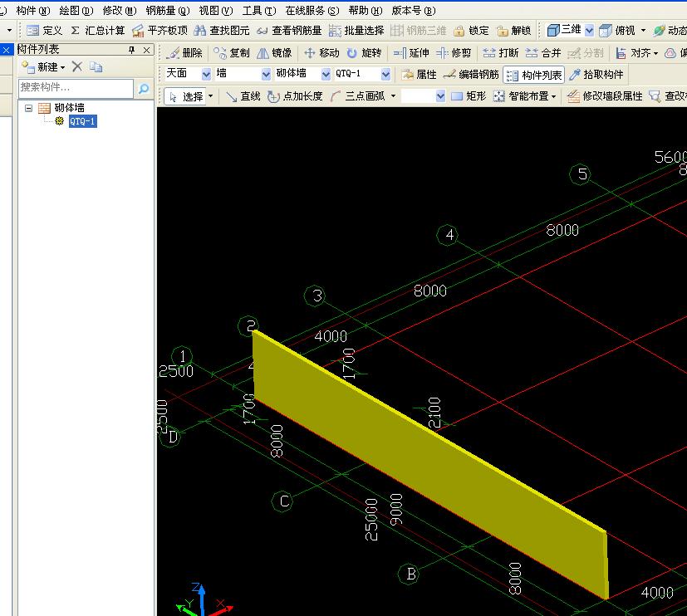
Task: Open the 天面 floor dropdown
Action: [x=206, y=74]
